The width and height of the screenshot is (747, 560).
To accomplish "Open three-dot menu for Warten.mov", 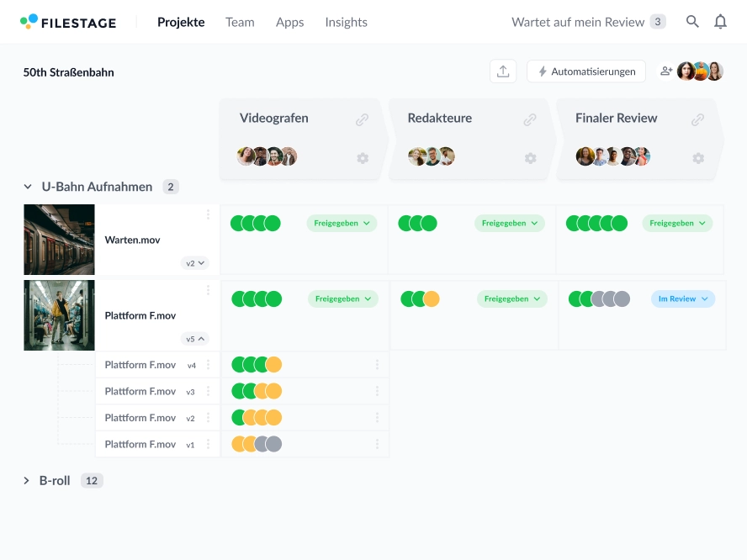I will pos(208,215).
